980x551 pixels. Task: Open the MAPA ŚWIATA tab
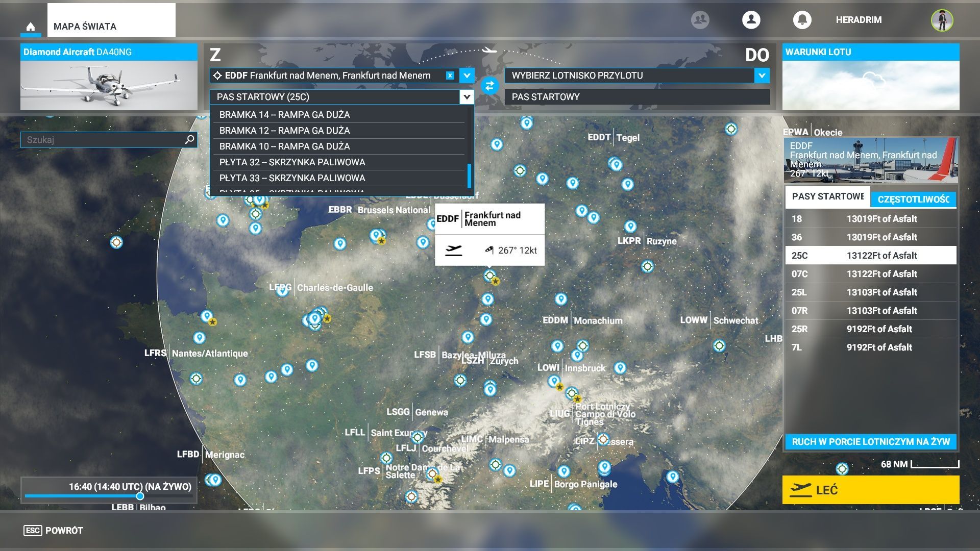pyautogui.click(x=111, y=20)
